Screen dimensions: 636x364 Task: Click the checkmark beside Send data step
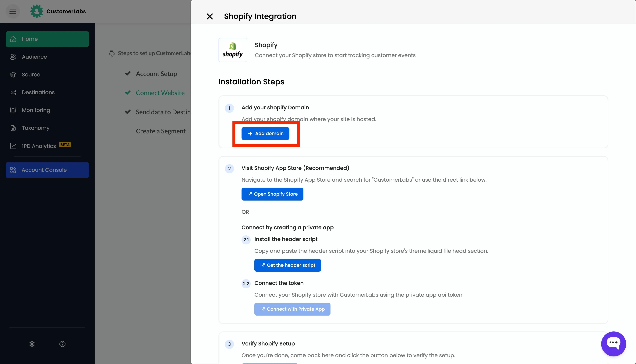(x=128, y=112)
